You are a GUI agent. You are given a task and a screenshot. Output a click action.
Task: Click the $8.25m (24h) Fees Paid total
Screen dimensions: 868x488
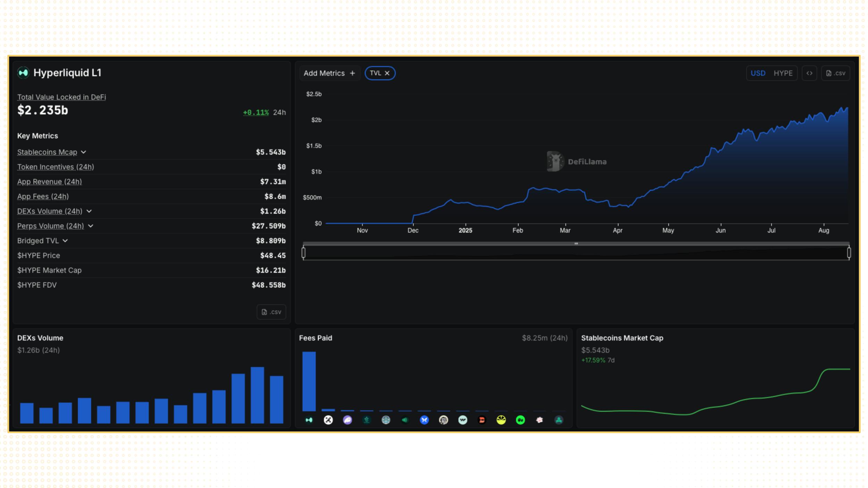(x=545, y=338)
